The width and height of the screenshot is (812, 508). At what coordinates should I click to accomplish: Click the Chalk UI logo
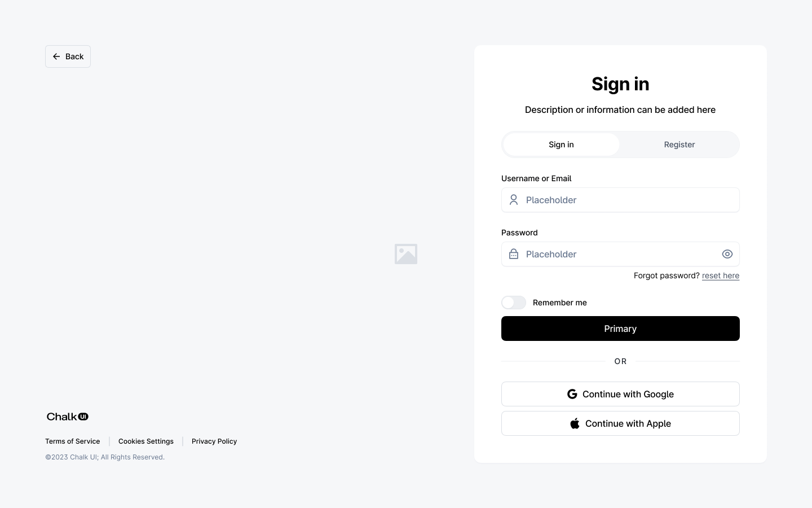tap(67, 417)
